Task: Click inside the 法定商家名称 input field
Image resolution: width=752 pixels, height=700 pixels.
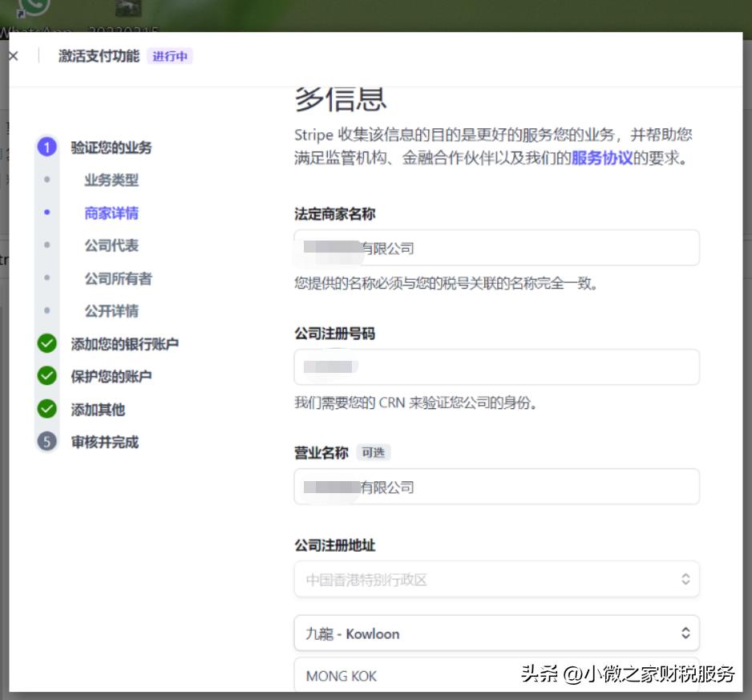Action: tap(496, 248)
